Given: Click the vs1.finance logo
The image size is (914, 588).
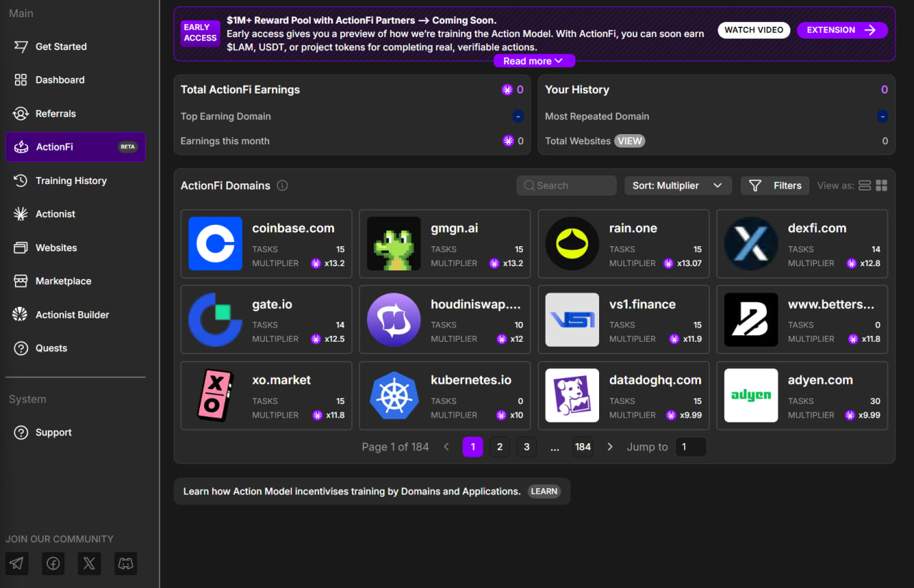Looking at the screenshot, I should click(572, 320).
